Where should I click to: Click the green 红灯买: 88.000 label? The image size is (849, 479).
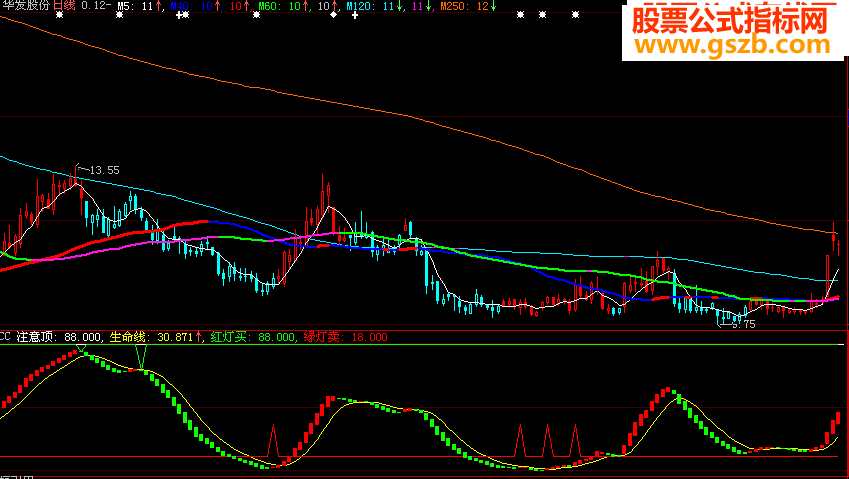(x=252, y=337)
